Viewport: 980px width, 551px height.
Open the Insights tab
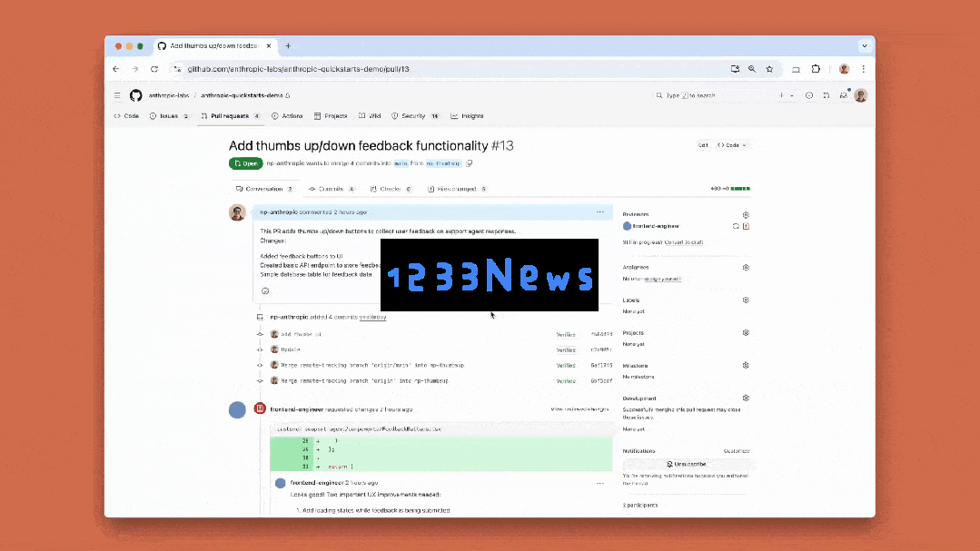tap(467, 116)
